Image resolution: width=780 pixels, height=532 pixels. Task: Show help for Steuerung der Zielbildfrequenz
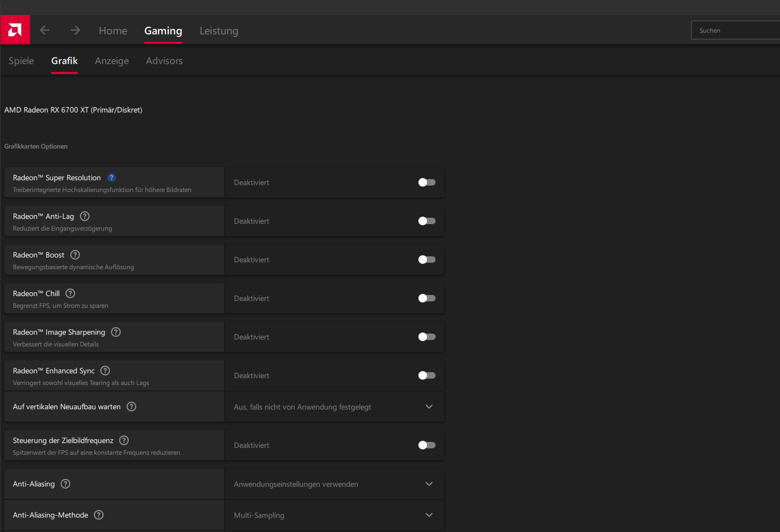(124, 440)
